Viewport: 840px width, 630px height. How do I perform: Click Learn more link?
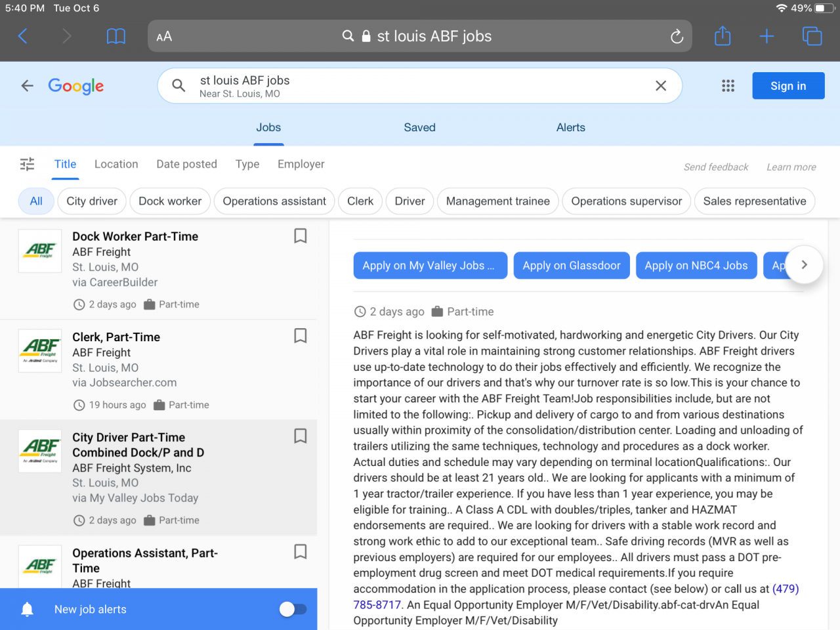791,167
